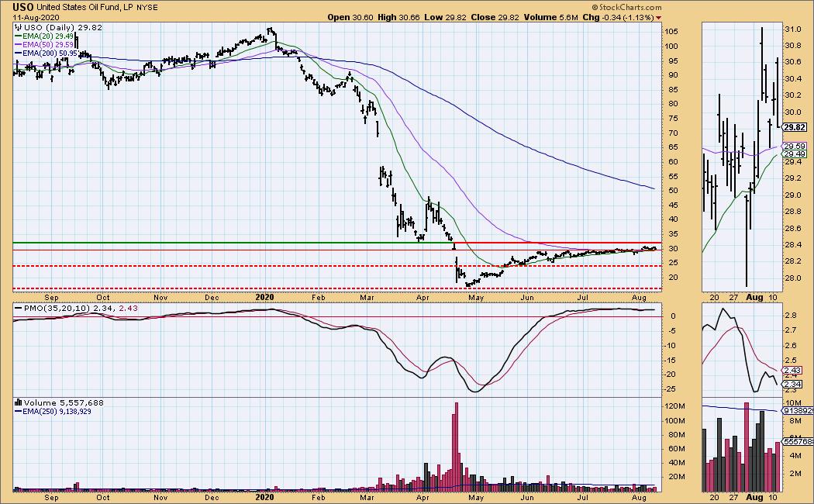Click the 31.0 label on zoom panel axis
The image size is (814, 504).
coord(792,29)
